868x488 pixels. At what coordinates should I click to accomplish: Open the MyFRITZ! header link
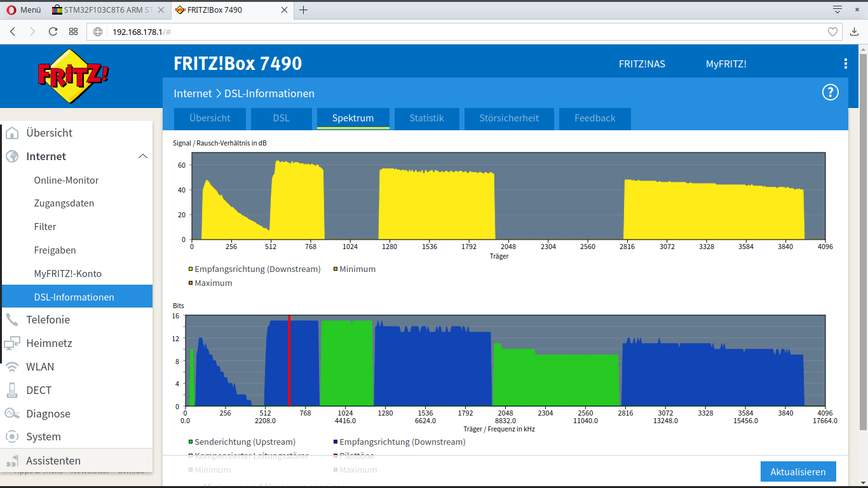tap(726, 64)
